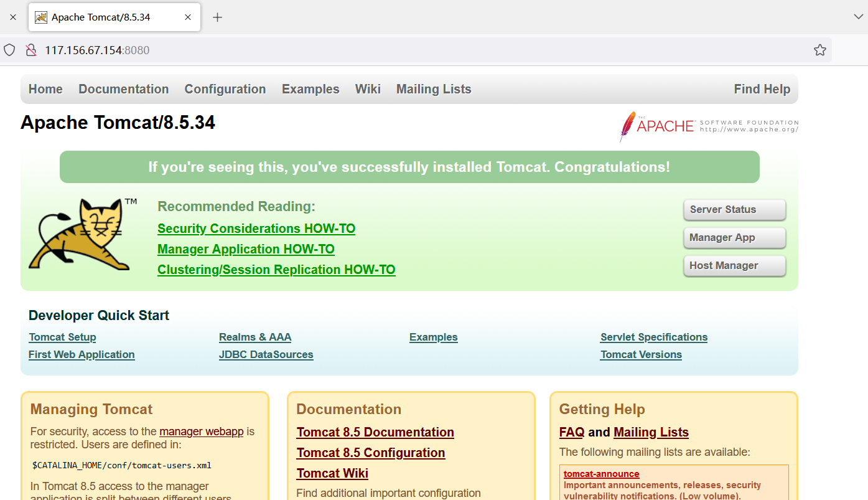The height and width of the screenshot is (500, 868).
Task: Open the JDBC DataSources link
Action: click(266, 354)
